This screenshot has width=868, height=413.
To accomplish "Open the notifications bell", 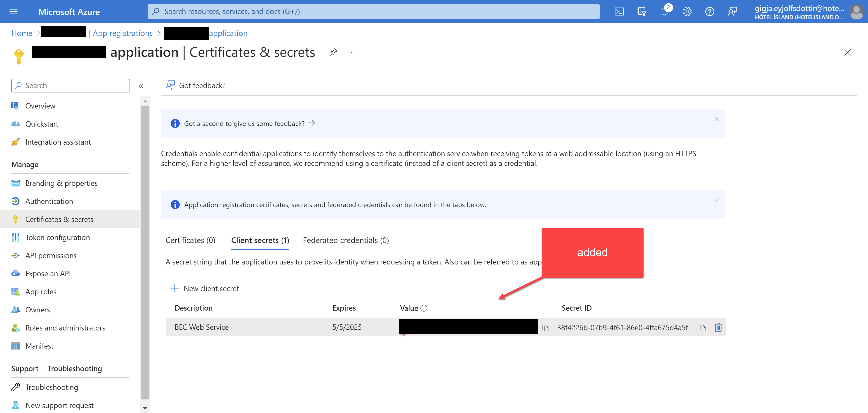I will click(x=665, y=12).
